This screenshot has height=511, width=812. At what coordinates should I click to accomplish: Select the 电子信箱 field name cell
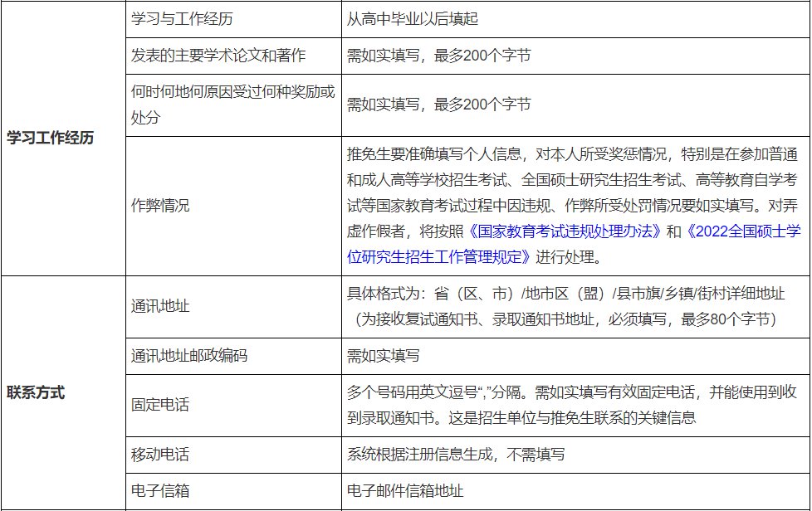tap(160, 490)
